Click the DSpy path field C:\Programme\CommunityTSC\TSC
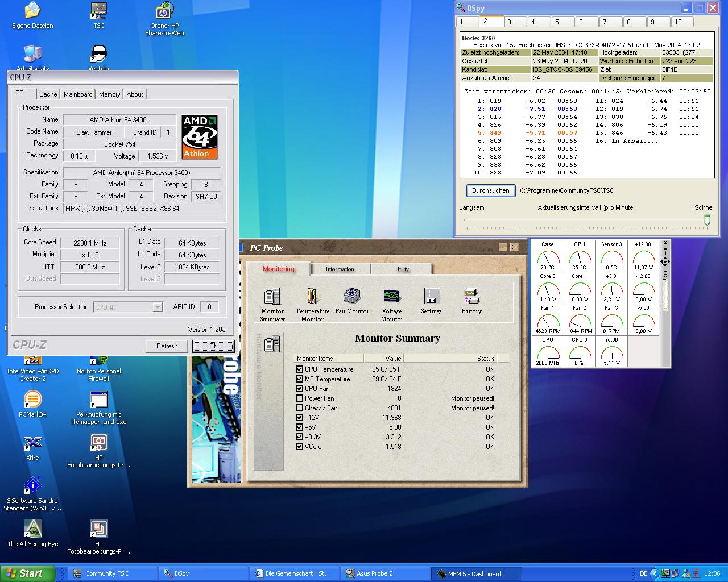The width and height of the screenshot is (728, 582). (567, 191)
